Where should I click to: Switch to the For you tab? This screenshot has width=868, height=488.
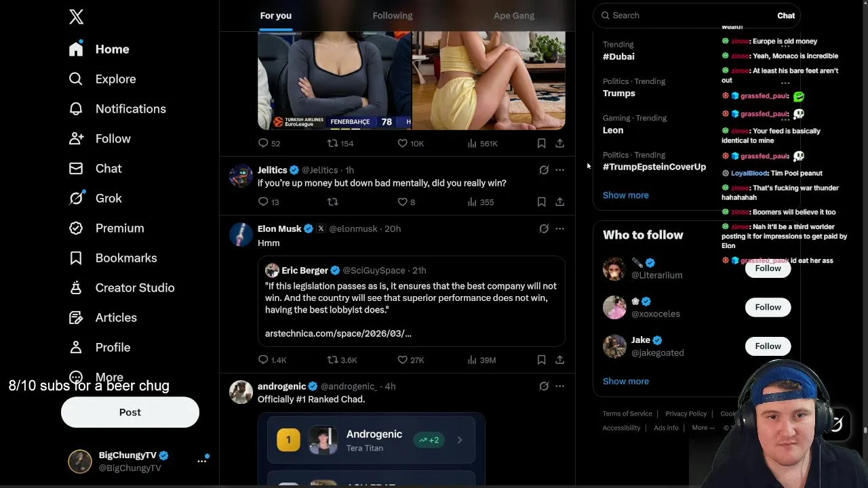(276, 16)
